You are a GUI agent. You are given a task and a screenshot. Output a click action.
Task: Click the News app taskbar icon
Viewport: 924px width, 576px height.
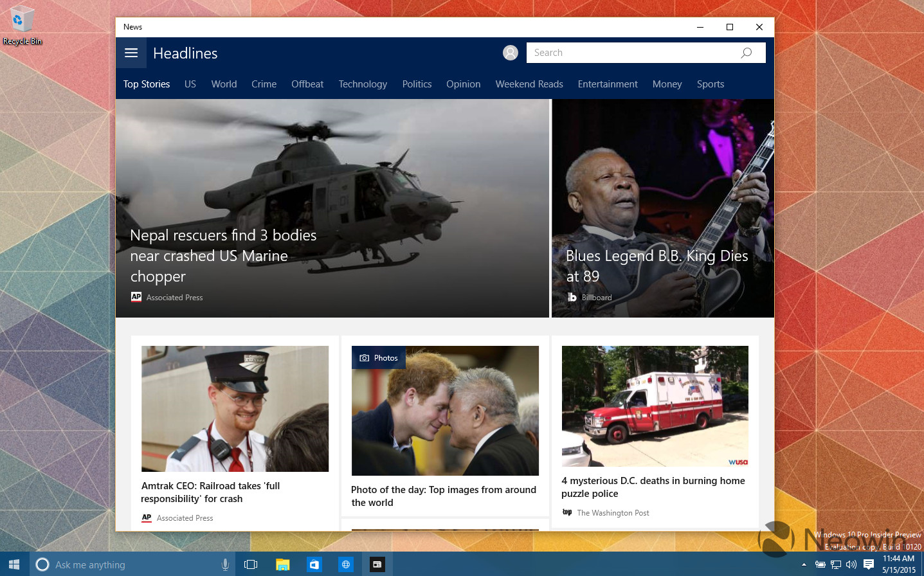click(x=377, y=564)
